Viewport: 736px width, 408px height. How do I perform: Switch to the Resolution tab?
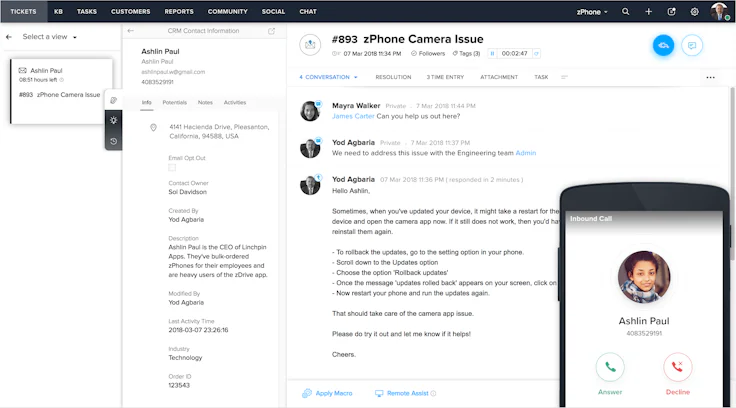click(393, 77)
